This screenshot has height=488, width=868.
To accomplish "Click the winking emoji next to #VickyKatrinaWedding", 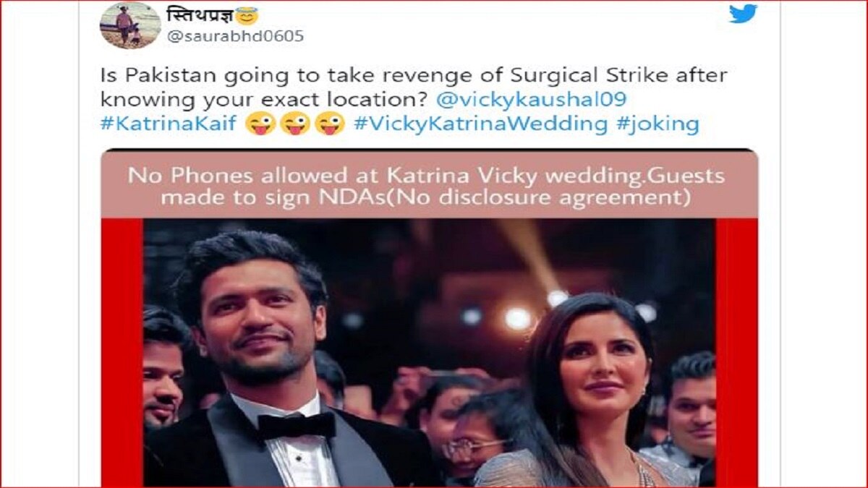I will coord(331,124).
